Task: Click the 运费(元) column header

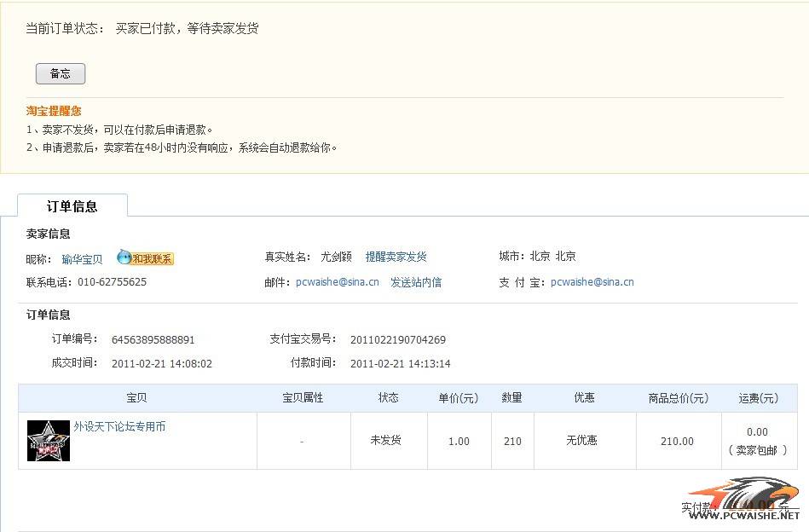Action: pyautogui.click(x=758, y=398)
